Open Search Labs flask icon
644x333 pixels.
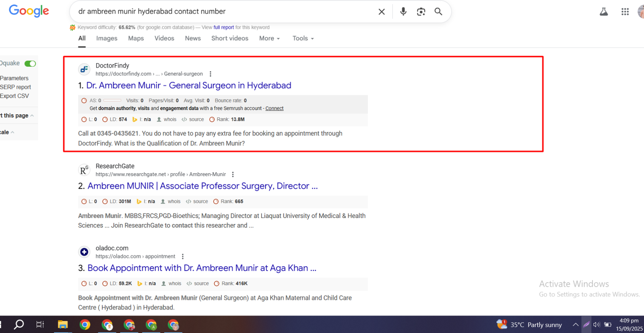point(604,12)
